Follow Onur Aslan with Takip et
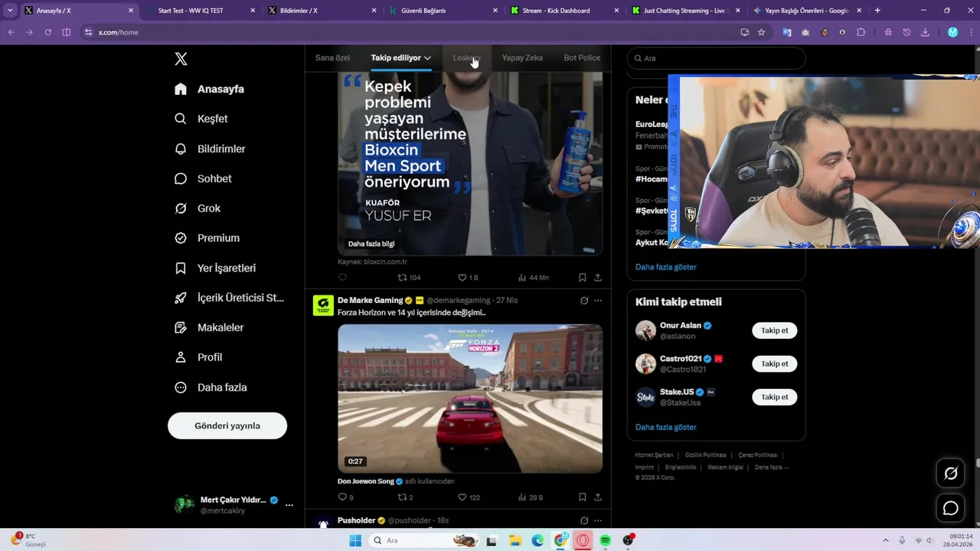This screenshot has height=551, width=980. [774, 331]
